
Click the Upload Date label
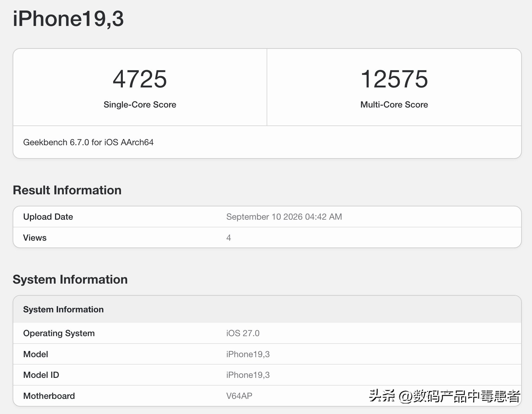click(x=48, y=217)
